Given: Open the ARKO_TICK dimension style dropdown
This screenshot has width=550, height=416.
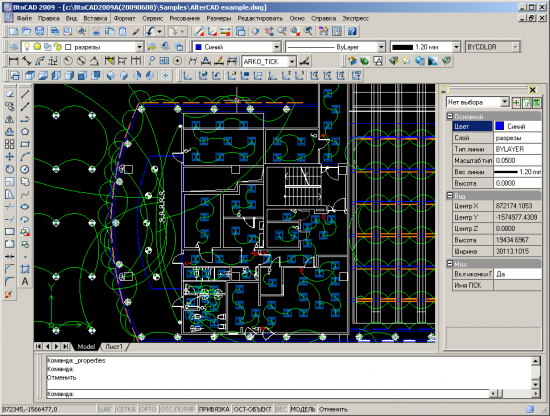Looking at the screenshot, I should click(x=292, y=62).
